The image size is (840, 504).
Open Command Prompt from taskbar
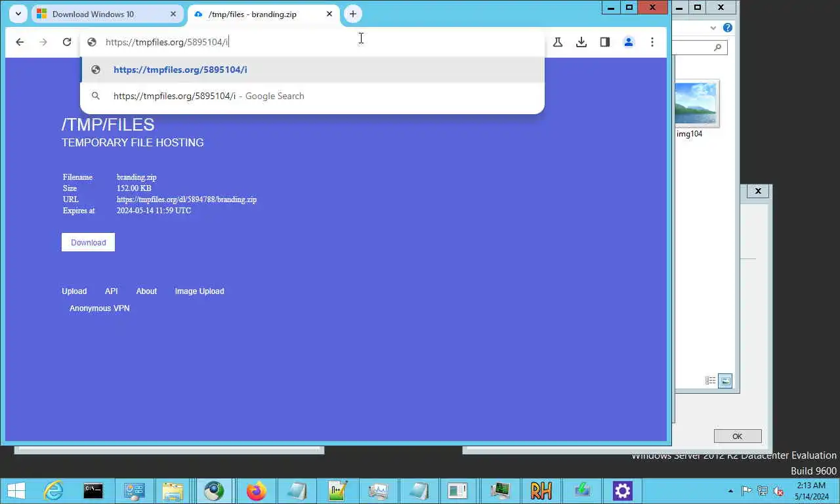point(93,491)
